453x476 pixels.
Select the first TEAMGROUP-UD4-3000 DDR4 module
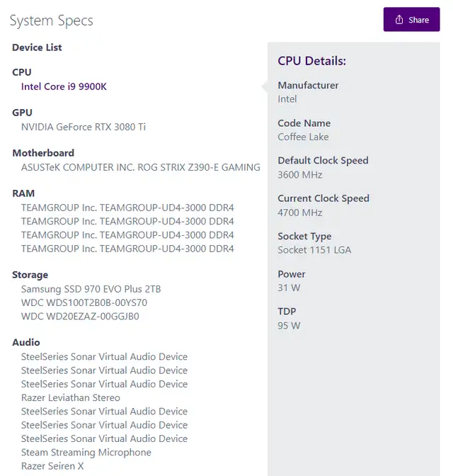pos(127,208)
